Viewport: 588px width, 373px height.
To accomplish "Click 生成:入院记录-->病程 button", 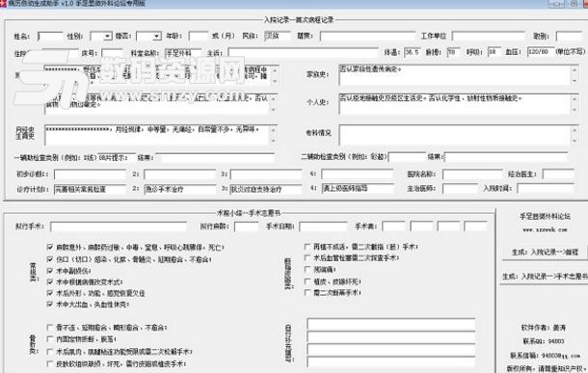I will point(545,252).
